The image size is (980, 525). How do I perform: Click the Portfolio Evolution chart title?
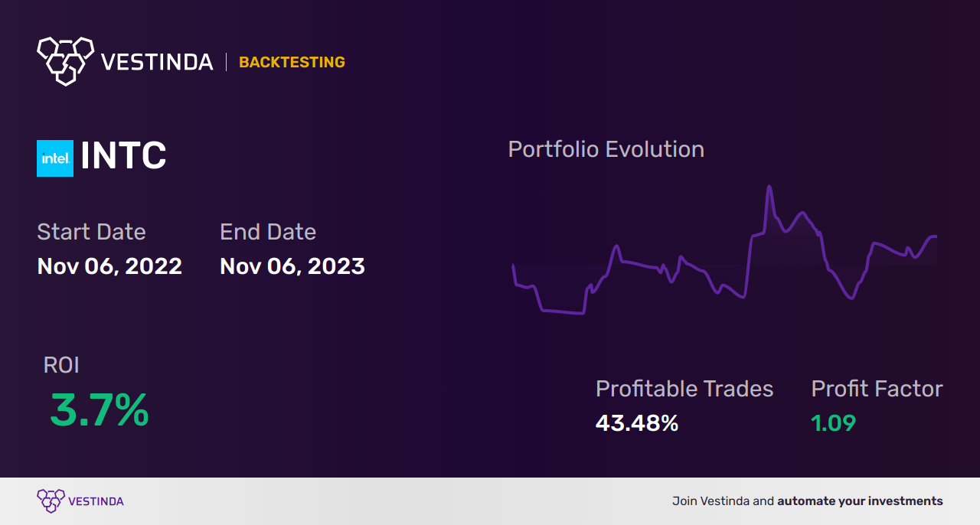[x=606, y=149]
